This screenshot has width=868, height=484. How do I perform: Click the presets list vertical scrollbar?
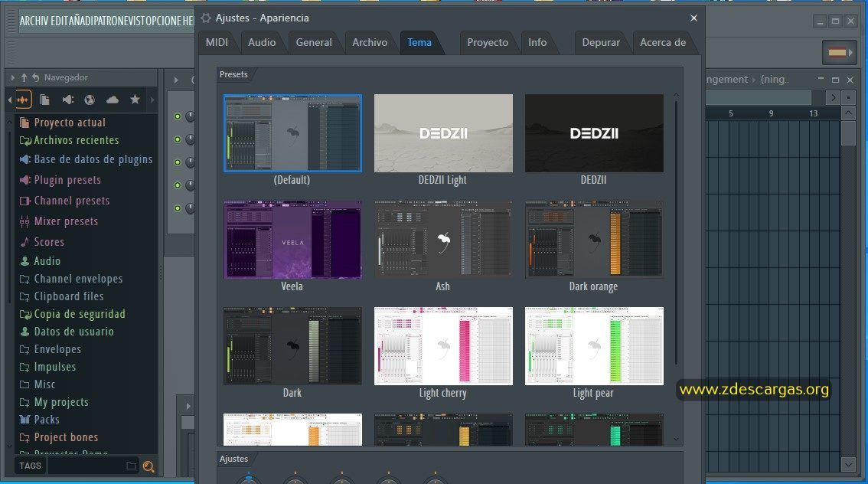click(x=676, y=233)
